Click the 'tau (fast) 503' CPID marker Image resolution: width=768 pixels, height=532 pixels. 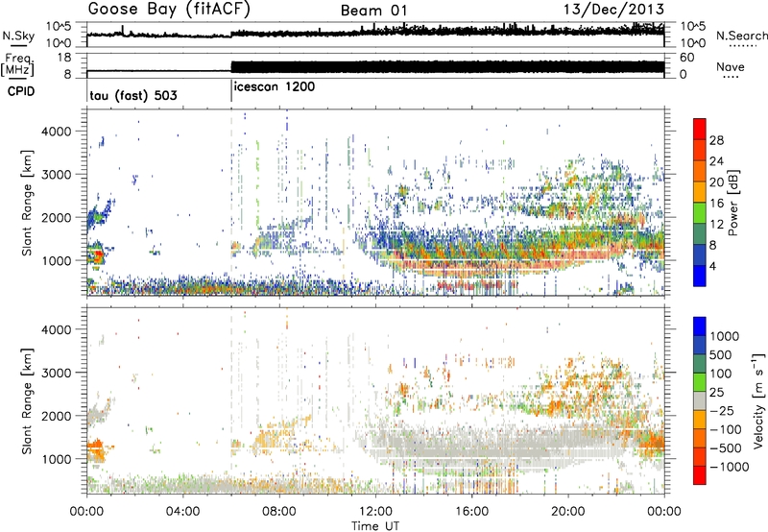(x=133, y=95)
